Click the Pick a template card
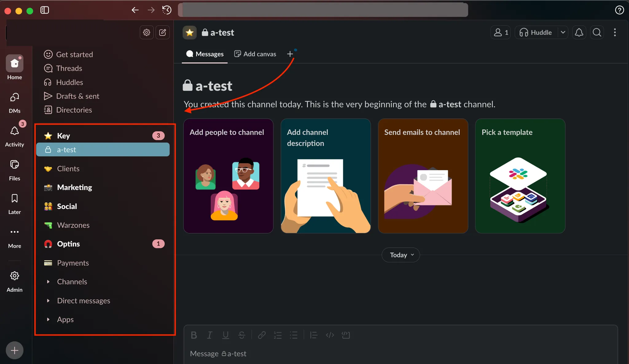This screenshot has width=629, height=364. [520, 176]
